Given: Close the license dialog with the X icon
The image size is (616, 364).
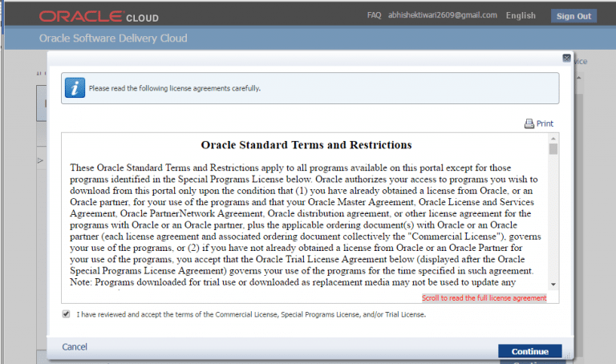Looking at the screenshot, I should point(566,59).
